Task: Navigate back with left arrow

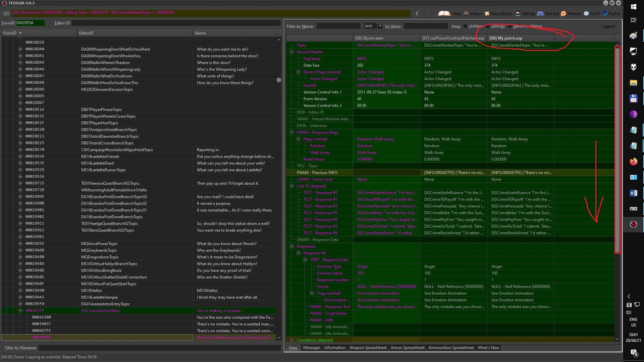Action: [x=417, y=13]
